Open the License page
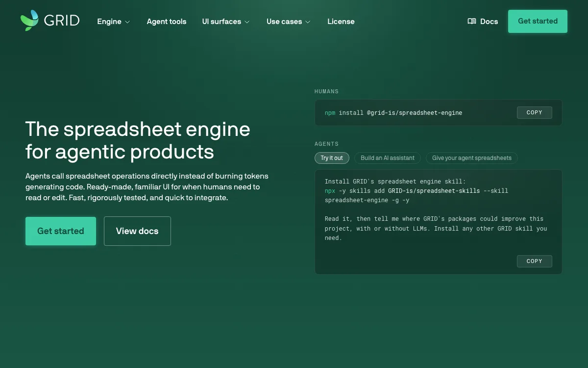 (341, 22)
